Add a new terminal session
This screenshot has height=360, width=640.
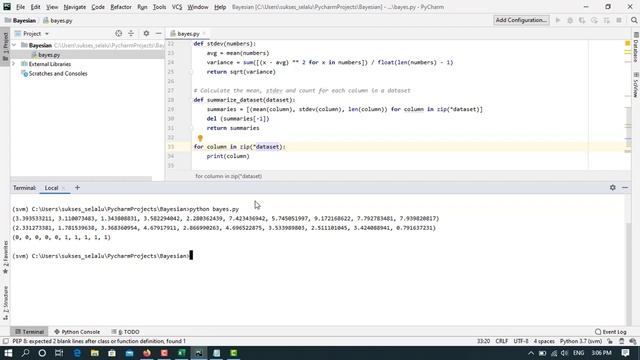pyautogui.click(x=77, y=188)
